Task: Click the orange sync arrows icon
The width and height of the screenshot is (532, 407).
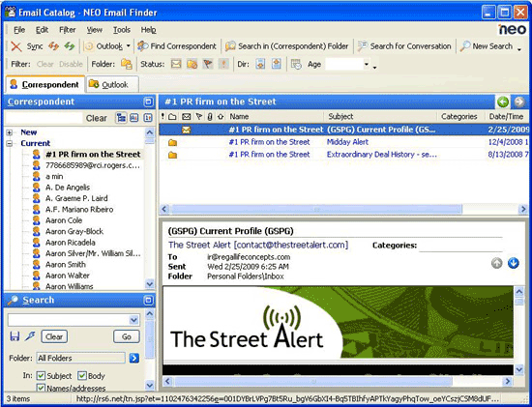Action: click(53, 46)
